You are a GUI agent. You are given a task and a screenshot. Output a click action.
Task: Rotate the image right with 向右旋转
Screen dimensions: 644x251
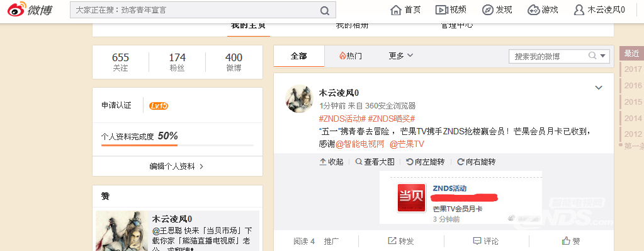pos(476,162)
